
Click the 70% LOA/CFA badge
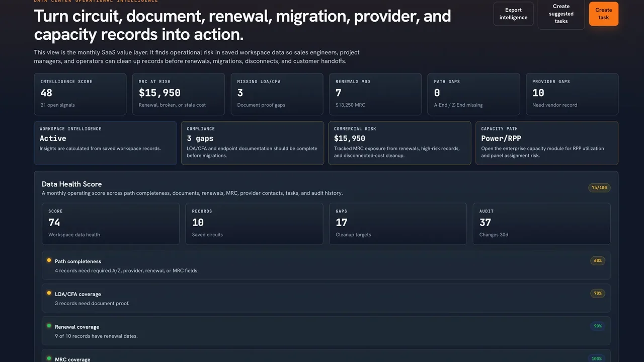tap(598, 294)
